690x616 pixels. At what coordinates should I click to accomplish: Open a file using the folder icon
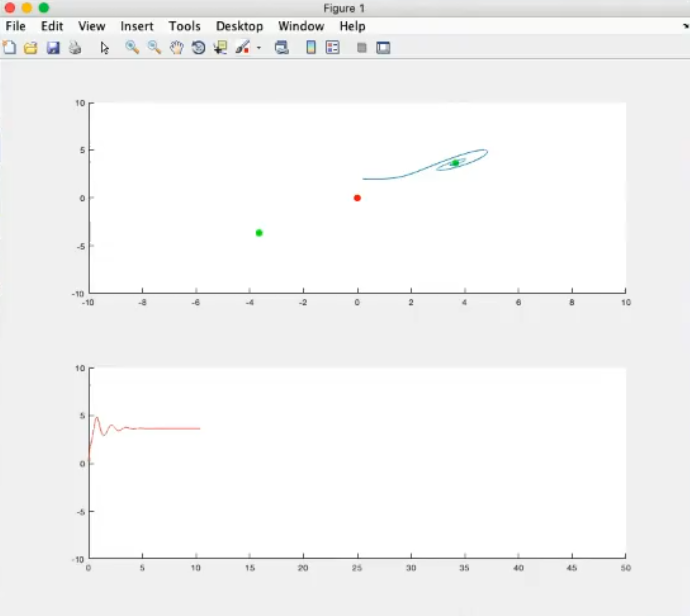point(30,47)
